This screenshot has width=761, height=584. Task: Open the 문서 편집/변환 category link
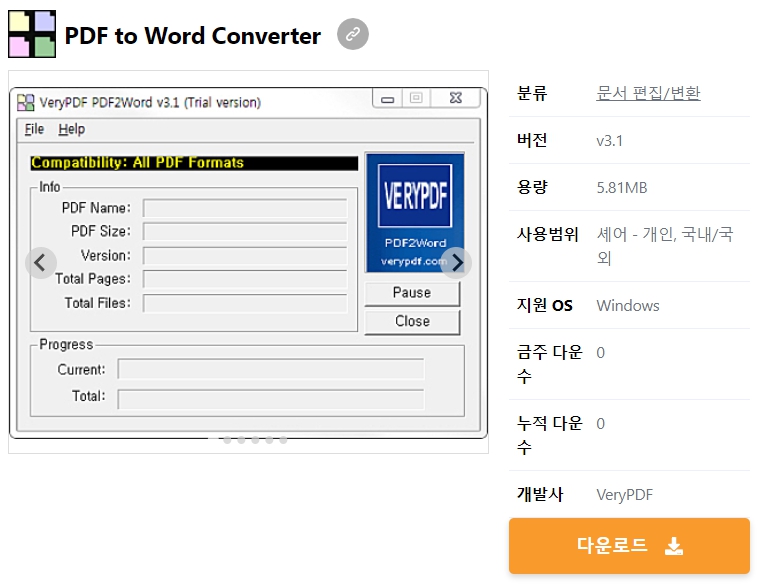coord(648,93)
